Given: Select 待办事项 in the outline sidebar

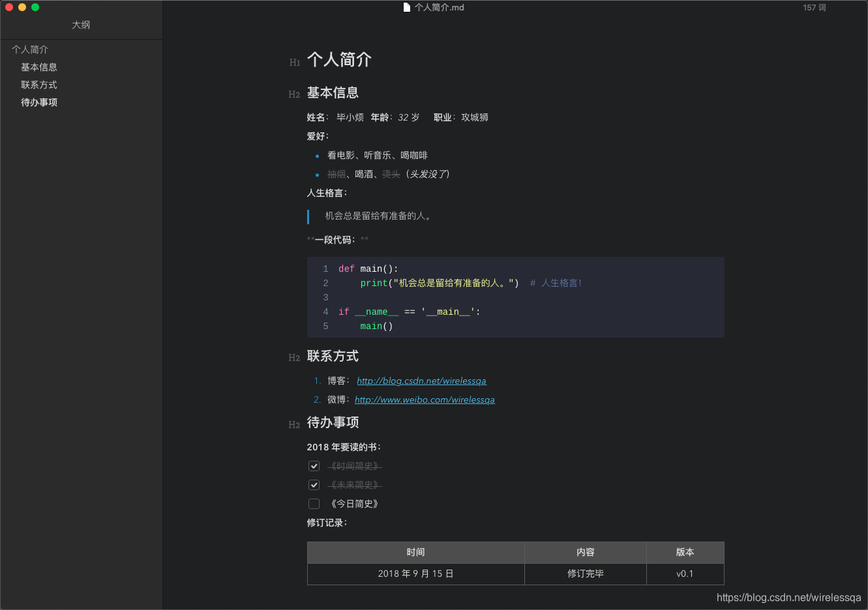Looking at the screenshot, I should 38,102.
